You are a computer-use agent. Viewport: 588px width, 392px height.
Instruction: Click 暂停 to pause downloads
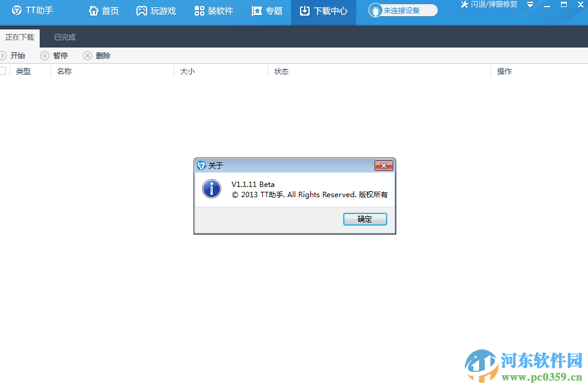(54, 55)
